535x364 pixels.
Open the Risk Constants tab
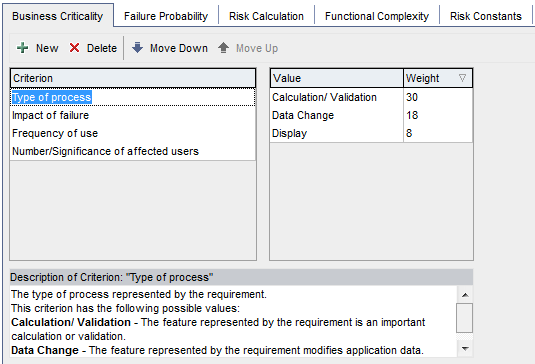point(486,16)
